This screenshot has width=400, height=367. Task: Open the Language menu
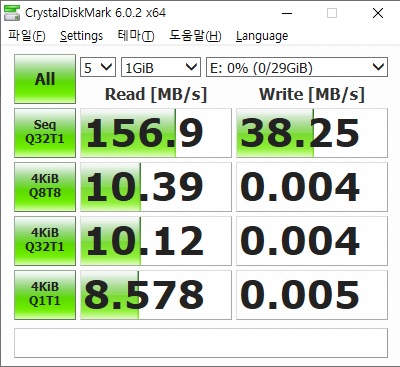pyautogui.click(x=262, y=36)
